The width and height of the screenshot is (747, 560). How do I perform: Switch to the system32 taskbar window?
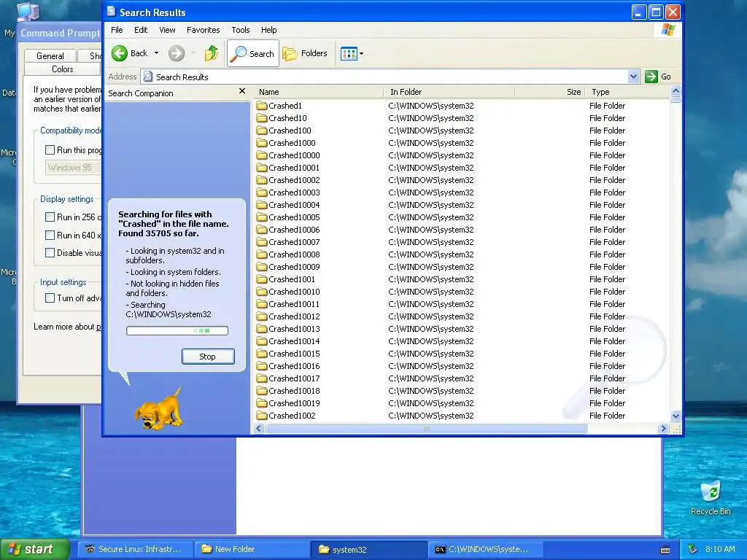point(368,549)
